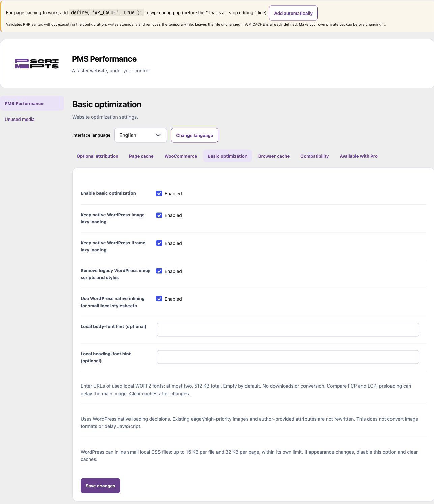The height and width of the screenshot is (504, 434).
Task: Open the Browser cache tab
Action: tap(274, 156)
